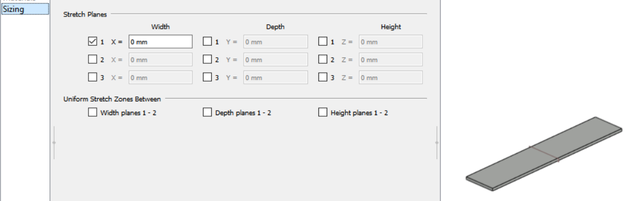Viewport: 644px width, 201px height.
Task: Click the 3D slab preview model
Action: click(544, 154)
